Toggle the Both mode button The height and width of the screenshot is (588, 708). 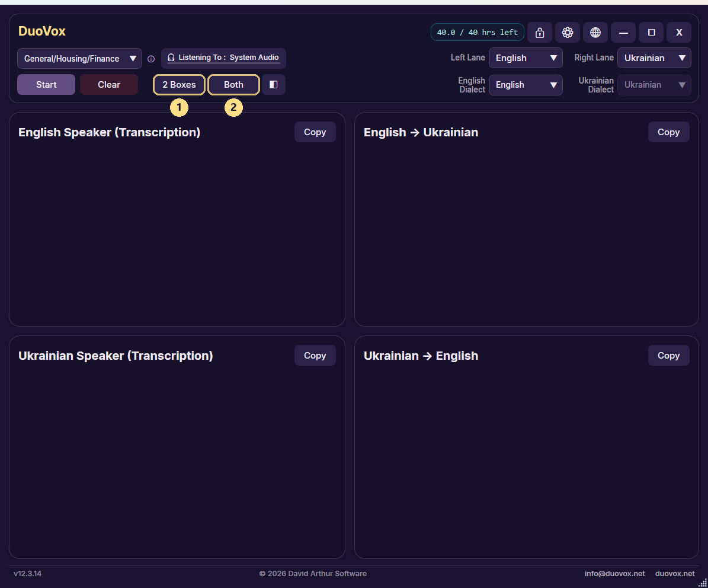coord(233,84)
